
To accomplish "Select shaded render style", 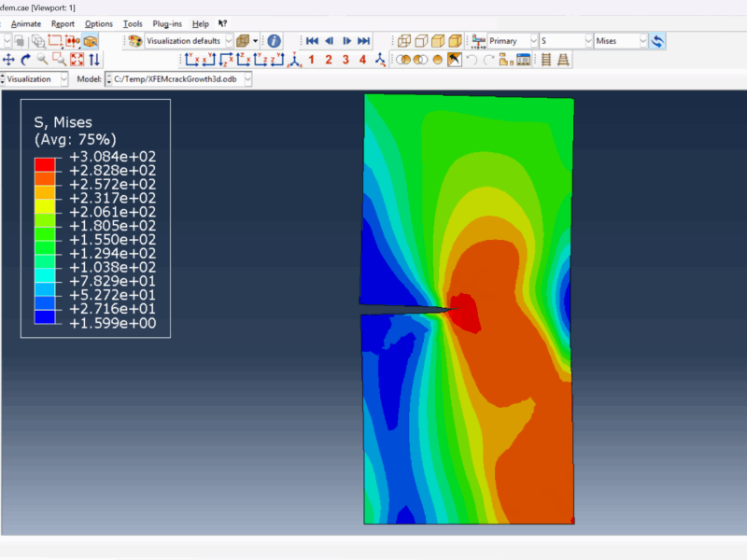I will (x=456, y=41).
